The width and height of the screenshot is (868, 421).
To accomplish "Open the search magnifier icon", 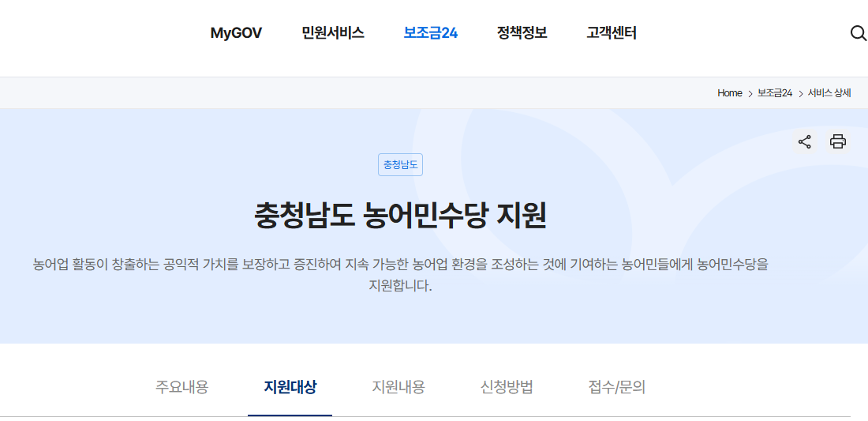I will click(858, 33).
